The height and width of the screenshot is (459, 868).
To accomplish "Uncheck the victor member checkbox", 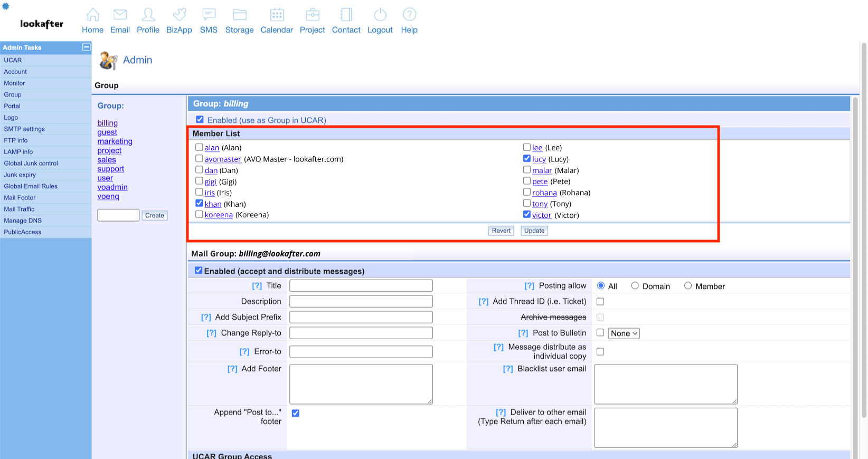I will pos(527,214).
